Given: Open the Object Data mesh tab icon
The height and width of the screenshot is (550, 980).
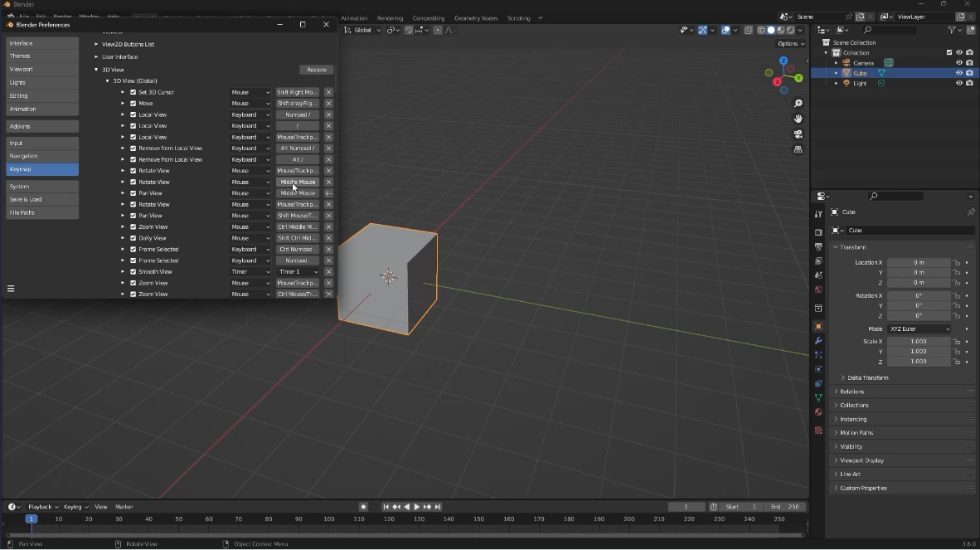Looking at the screenshot, I should [818, 398].
